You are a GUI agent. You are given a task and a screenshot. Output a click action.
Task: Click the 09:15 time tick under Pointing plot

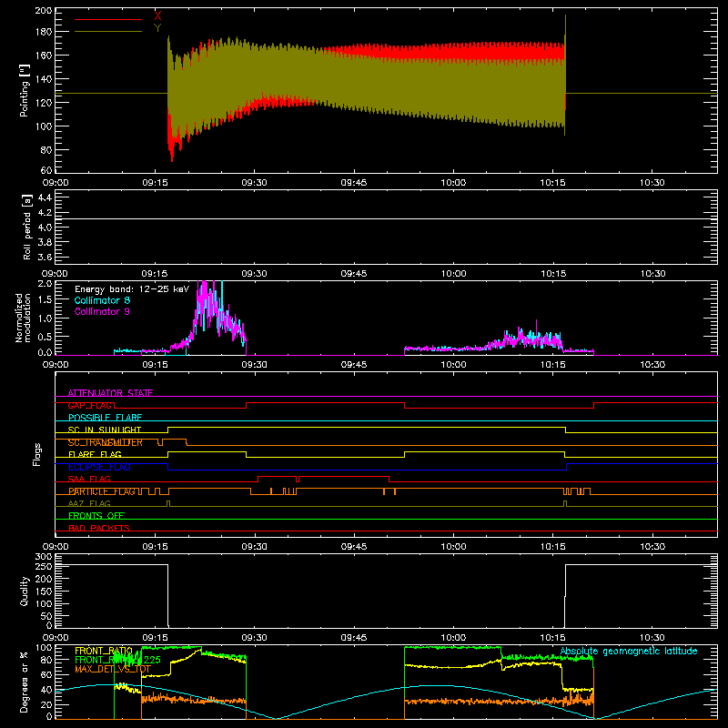point(155,183)
